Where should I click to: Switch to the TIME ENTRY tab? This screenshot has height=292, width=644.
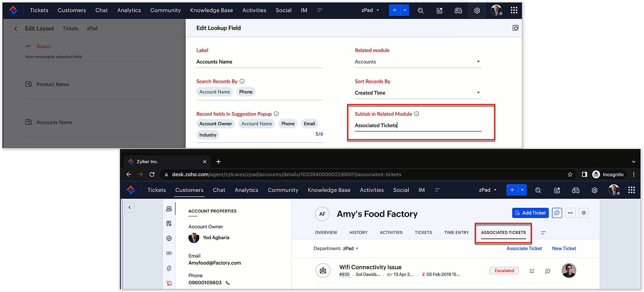(456, 232)
